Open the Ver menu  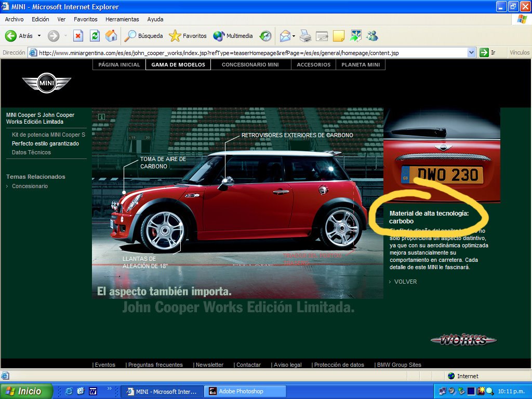point(61,19)
